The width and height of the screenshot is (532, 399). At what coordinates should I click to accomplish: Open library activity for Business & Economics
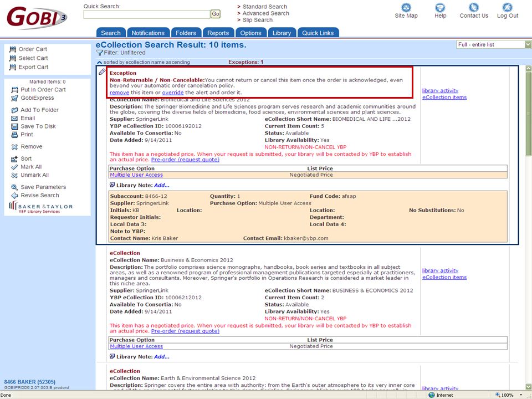440,271
